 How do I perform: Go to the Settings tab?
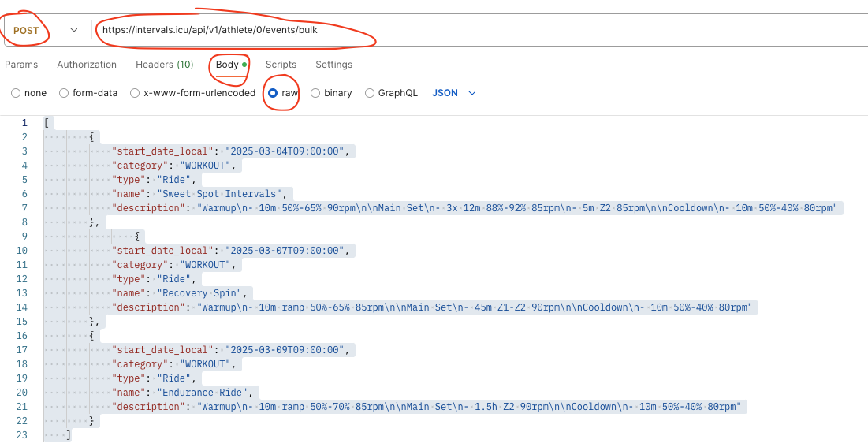(333, 65)
